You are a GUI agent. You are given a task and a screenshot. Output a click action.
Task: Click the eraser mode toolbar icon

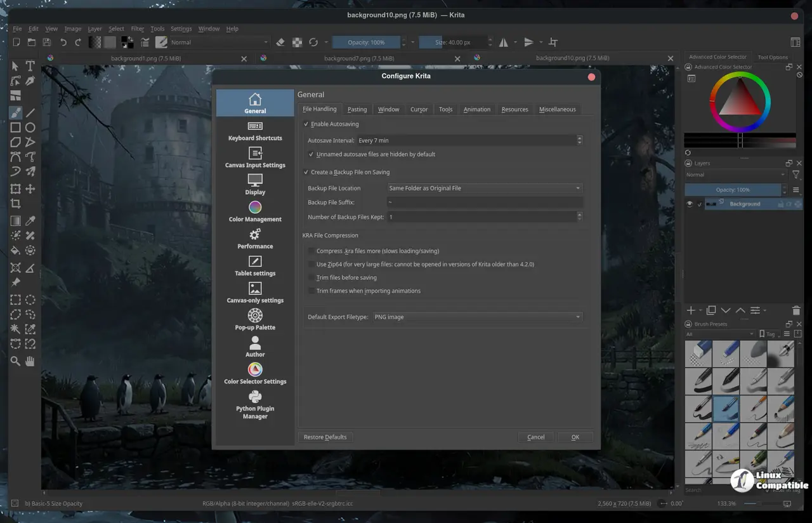(x=280, y=43)
